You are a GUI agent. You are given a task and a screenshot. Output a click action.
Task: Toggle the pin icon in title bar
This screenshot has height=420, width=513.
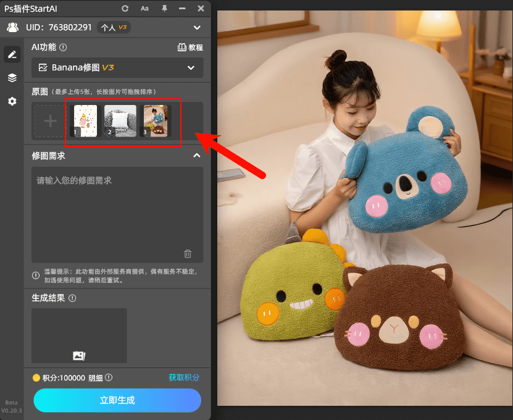[164, 8]
